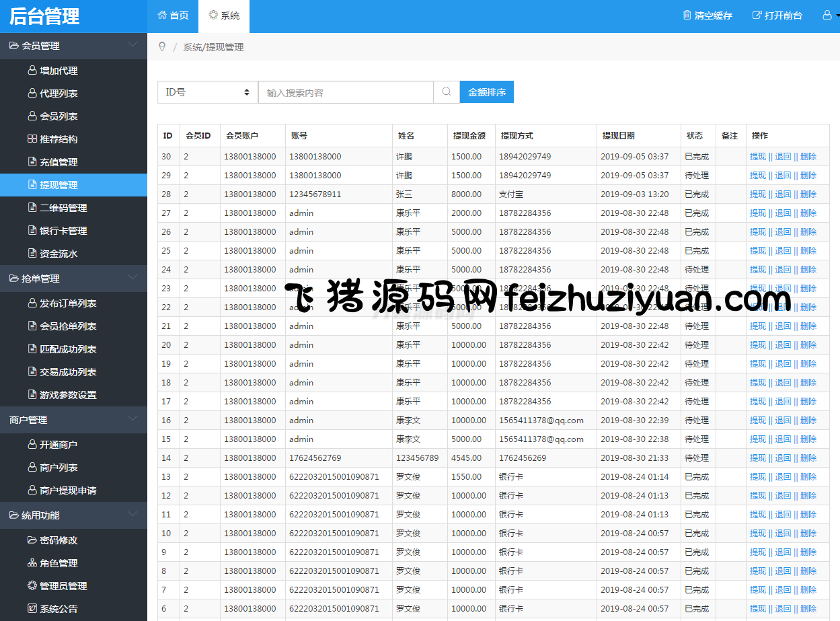The width and height of the screenshot is (840, 621).
Task: Click the lightbulb breadcrumb icon
Action: tap(161, 46)
